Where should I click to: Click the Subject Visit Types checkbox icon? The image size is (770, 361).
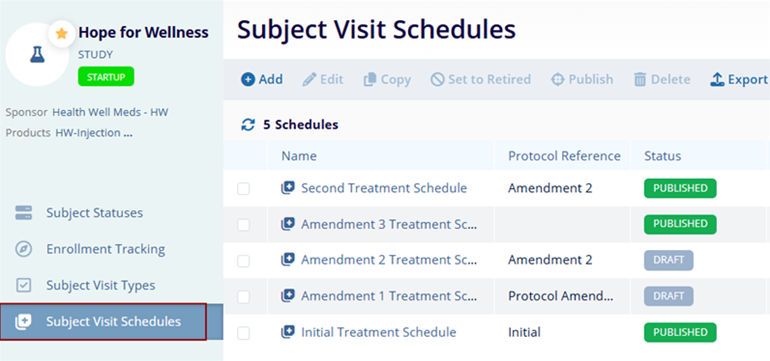(x=24, y=285)
